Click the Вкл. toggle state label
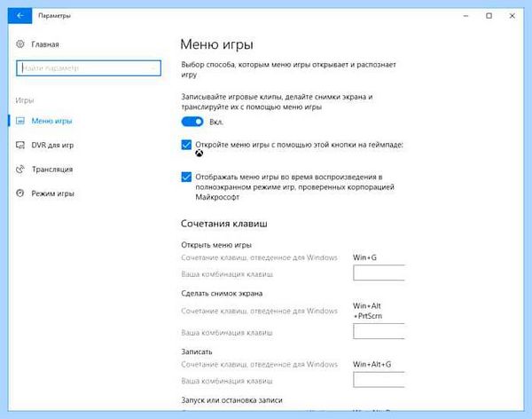 [216, 122]
